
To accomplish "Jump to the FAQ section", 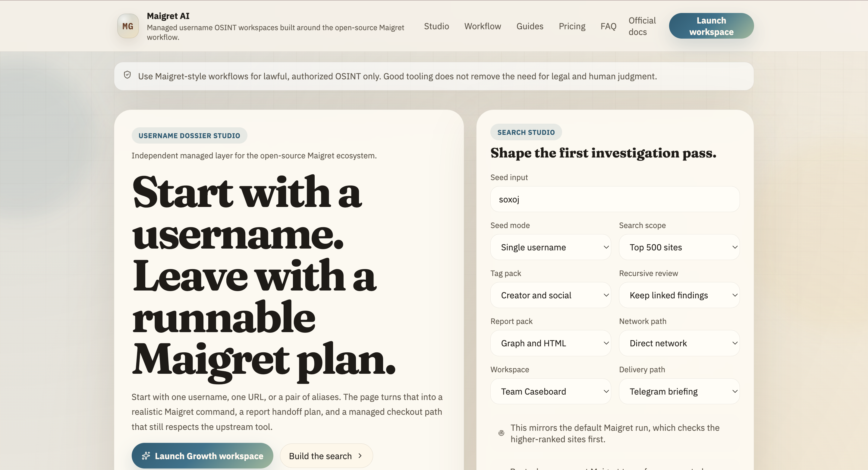I will point(608,26).
